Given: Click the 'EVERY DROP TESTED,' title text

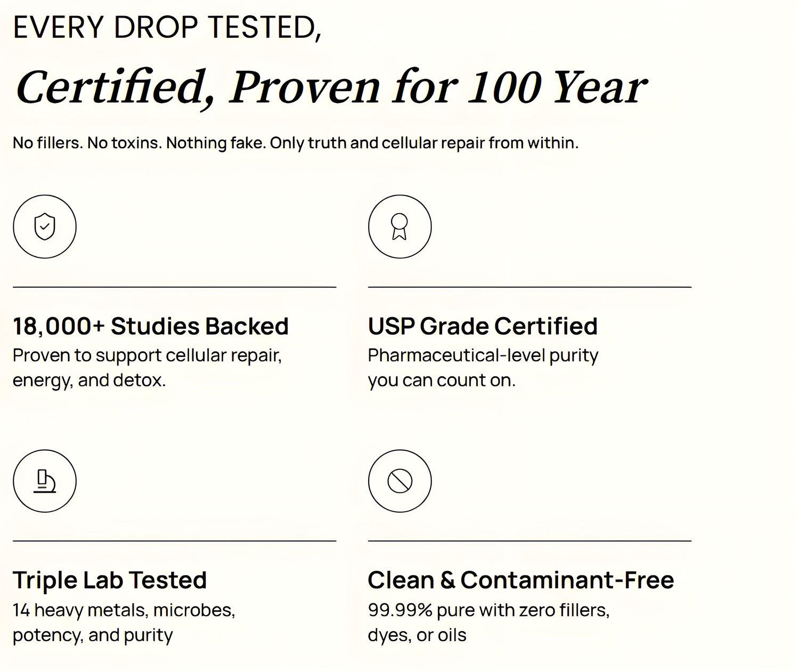Looking at the screenshot, I should [x=167, y=27].
